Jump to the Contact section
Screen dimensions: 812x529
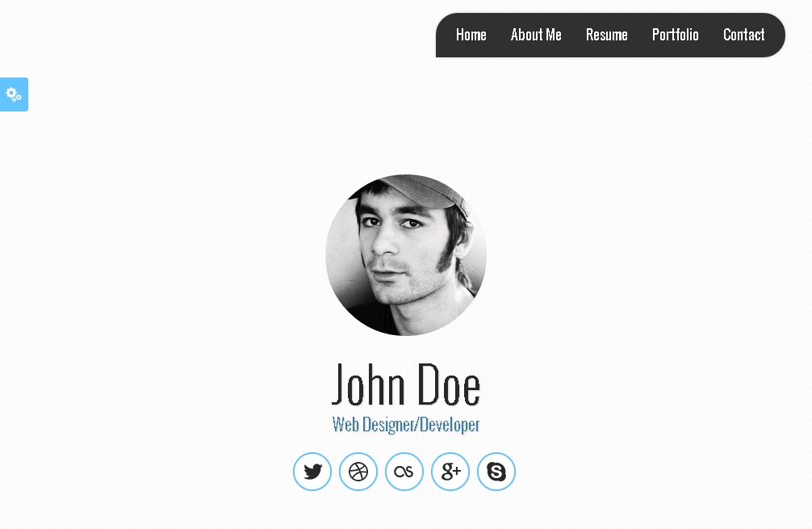(743, 35)
